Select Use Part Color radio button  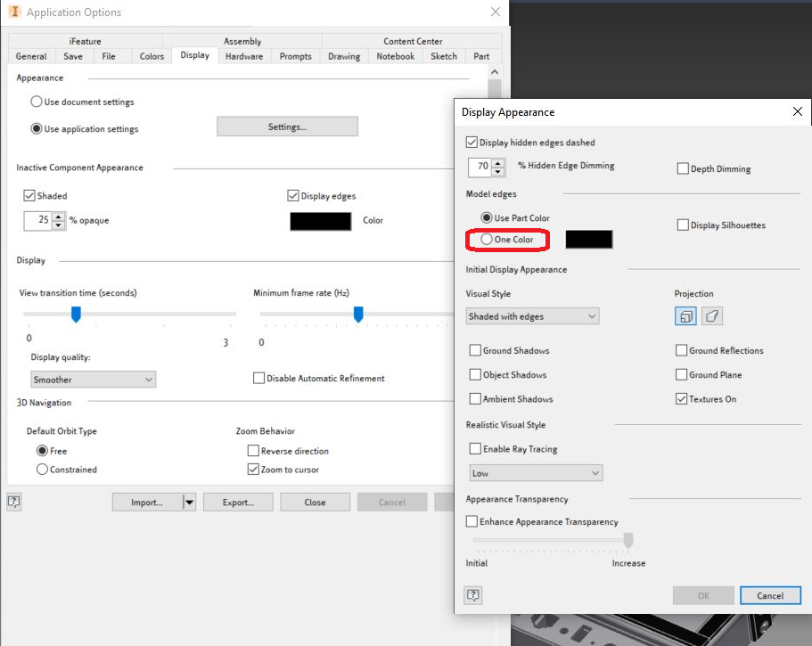coord(487,218)
